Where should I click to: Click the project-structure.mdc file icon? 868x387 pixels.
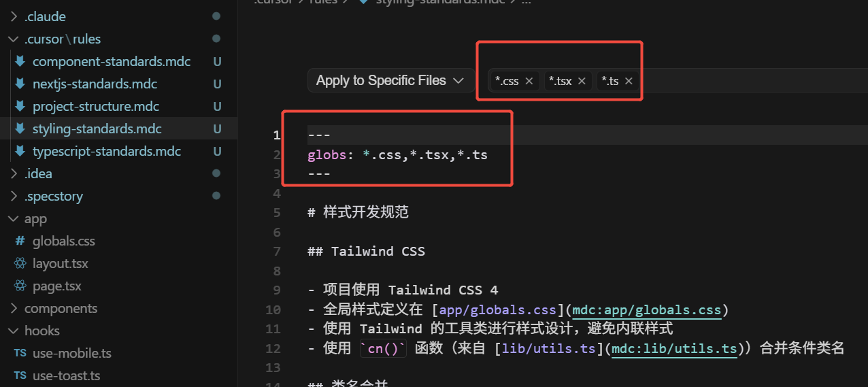tap(20, 106)
